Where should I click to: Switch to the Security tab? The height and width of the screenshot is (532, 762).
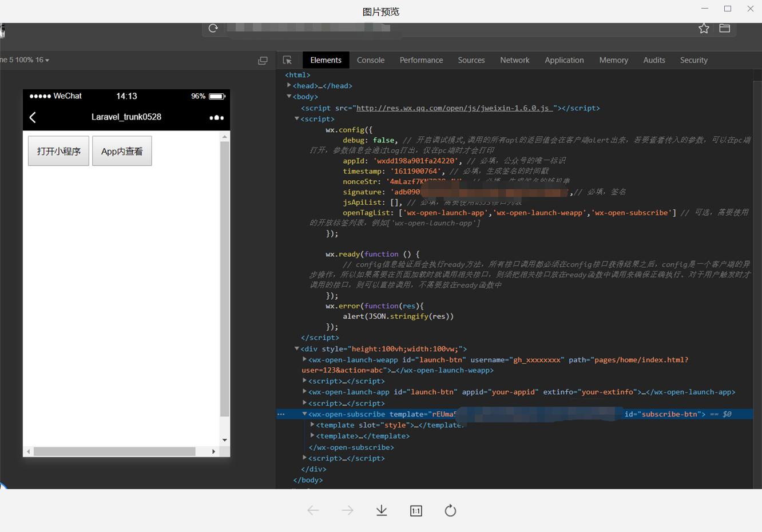[x=694, y=60]
